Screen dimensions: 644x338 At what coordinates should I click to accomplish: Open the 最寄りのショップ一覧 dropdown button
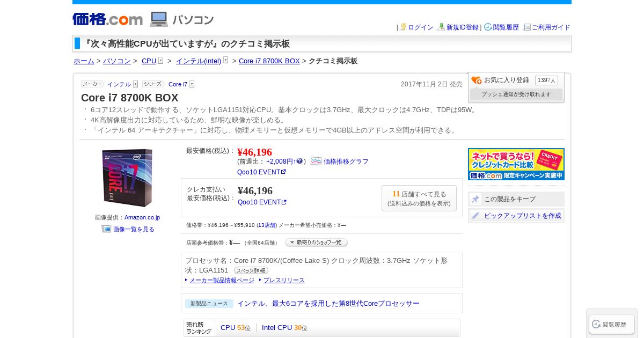(317, 243)
